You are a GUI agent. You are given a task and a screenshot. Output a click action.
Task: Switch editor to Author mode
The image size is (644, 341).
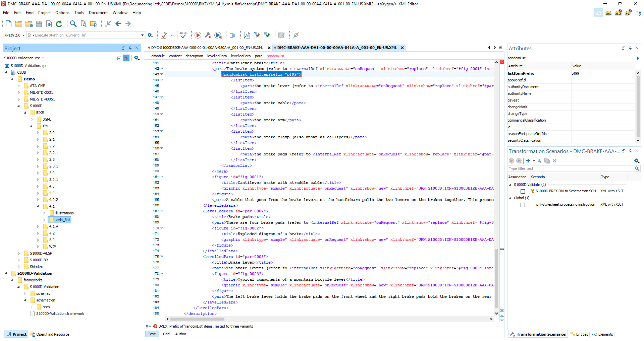pyautogui.click(x=180, y=334)
